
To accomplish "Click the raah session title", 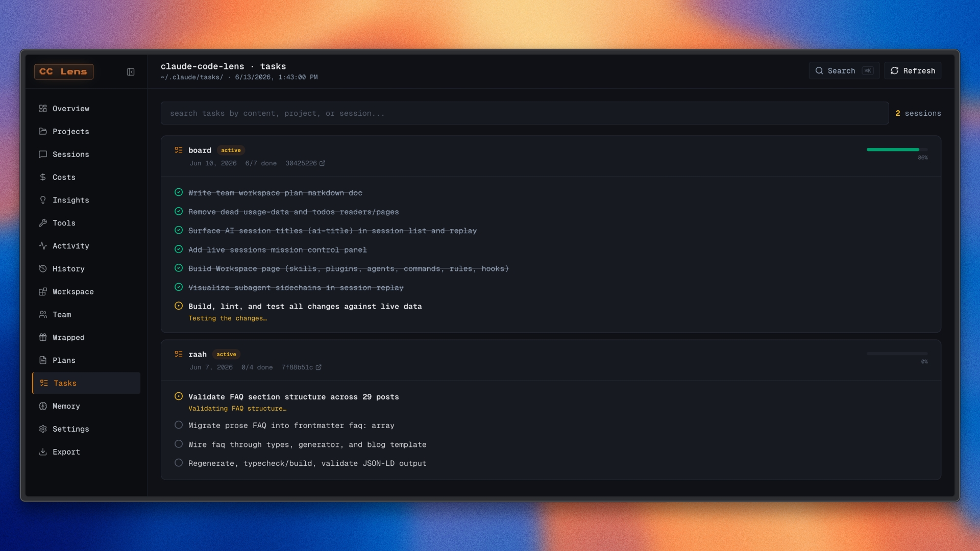I will [198, 355].
